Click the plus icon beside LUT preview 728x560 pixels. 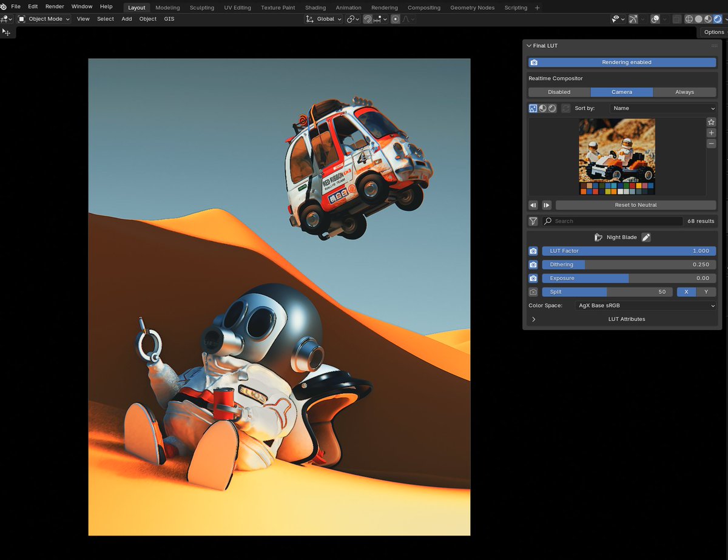[712, 133]
